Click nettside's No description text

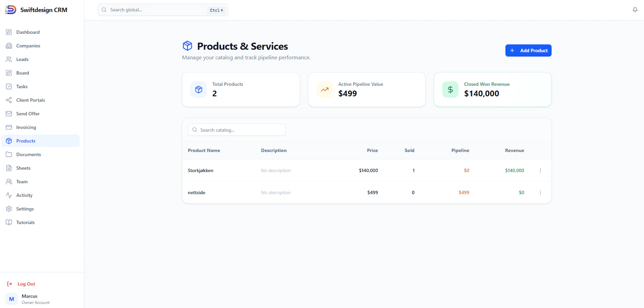point(276,192)
